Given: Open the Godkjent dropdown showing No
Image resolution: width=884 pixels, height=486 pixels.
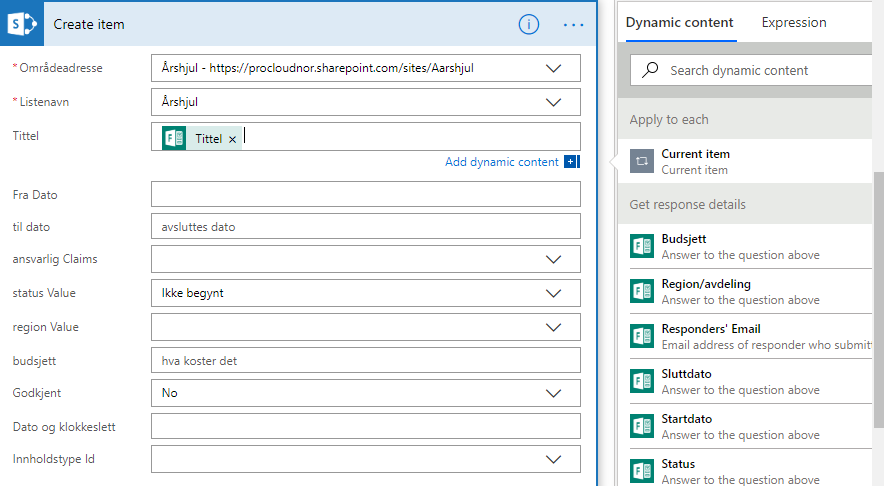Looking at the screenshot, I should (x=553, y=393).
